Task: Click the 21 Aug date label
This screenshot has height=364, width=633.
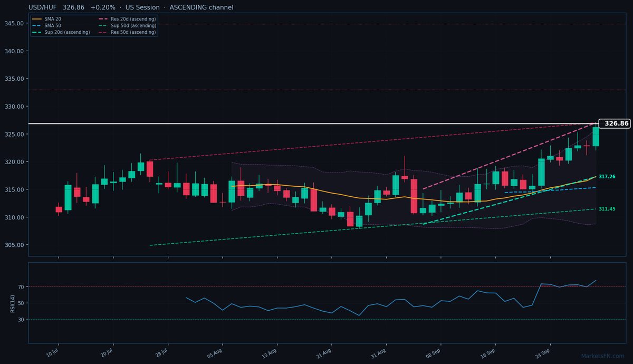Action: [324, 353]
